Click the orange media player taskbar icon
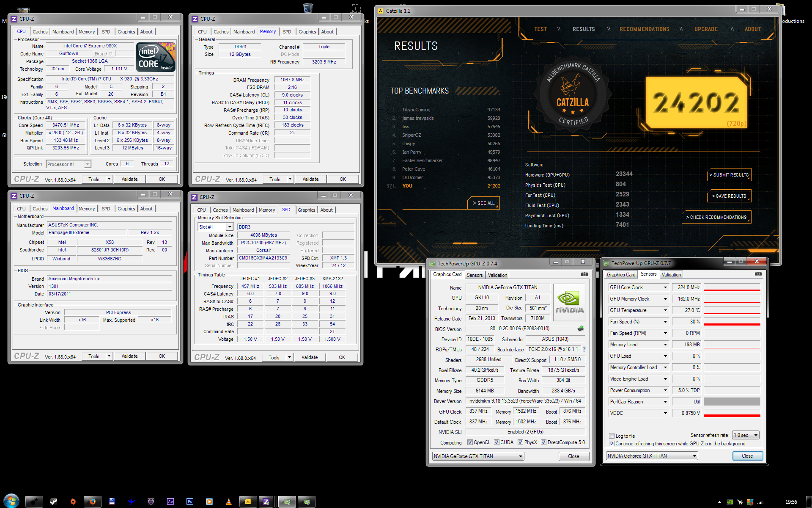This screenshot has width=812, height=508. pyautogui.click(x=209, y=502)
